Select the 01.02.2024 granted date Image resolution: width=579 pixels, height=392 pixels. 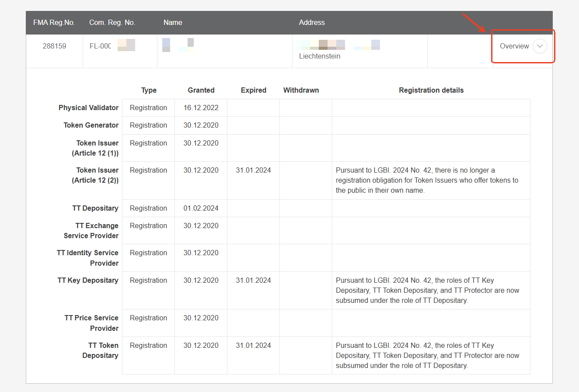tap(201, 208)
